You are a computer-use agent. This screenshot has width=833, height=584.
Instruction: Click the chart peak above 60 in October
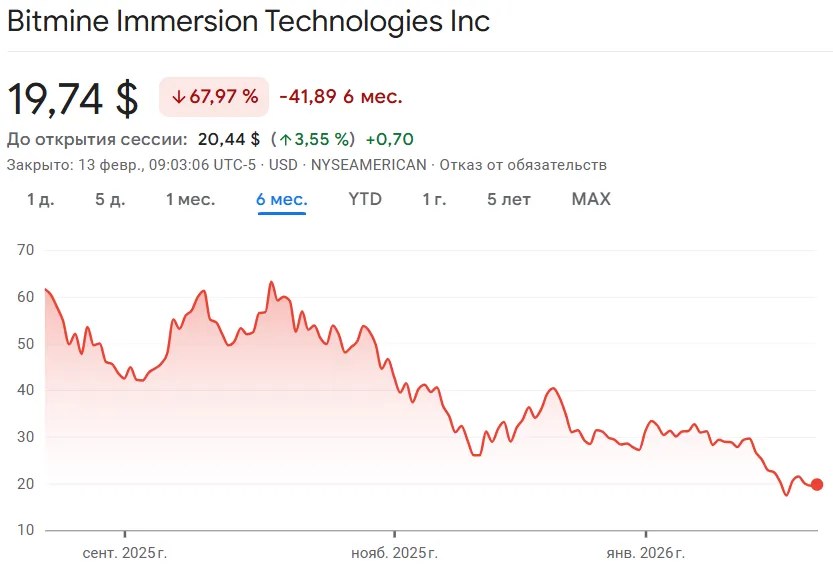(x=271, y=282)
